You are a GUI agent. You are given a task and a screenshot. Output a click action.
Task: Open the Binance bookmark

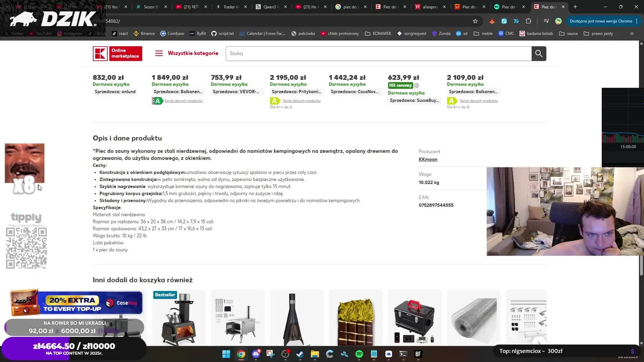tap(144, 34)
